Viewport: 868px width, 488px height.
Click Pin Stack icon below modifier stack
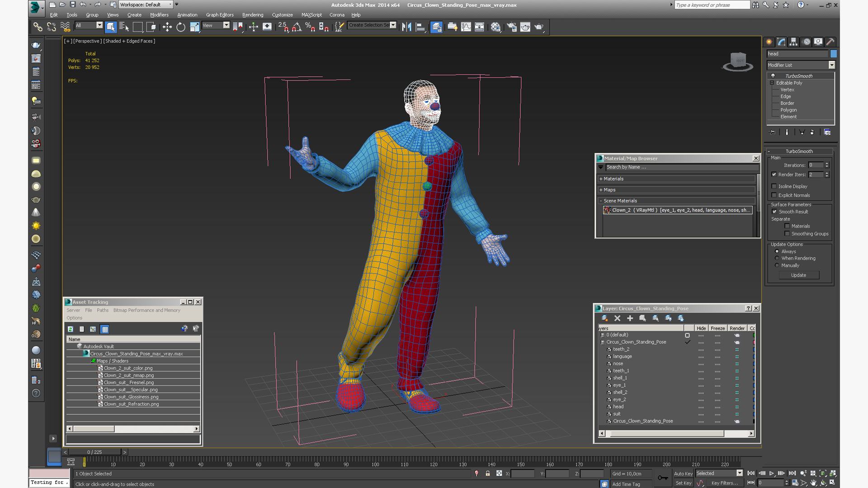click(773, 132)
